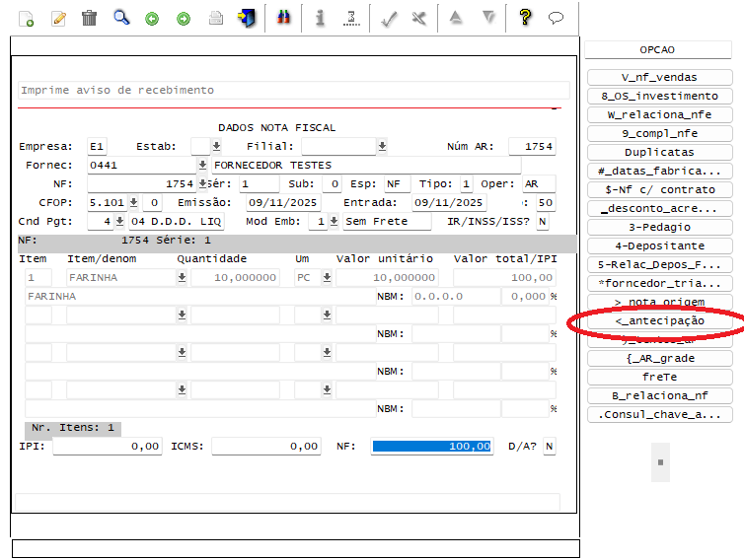
Task: Click the confirm checkmark icon
Action: (389, 19)
